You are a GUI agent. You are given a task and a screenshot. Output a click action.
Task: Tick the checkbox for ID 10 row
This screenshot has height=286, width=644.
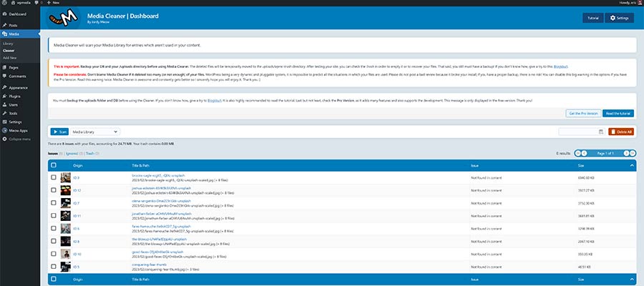[x=54, y=254]
